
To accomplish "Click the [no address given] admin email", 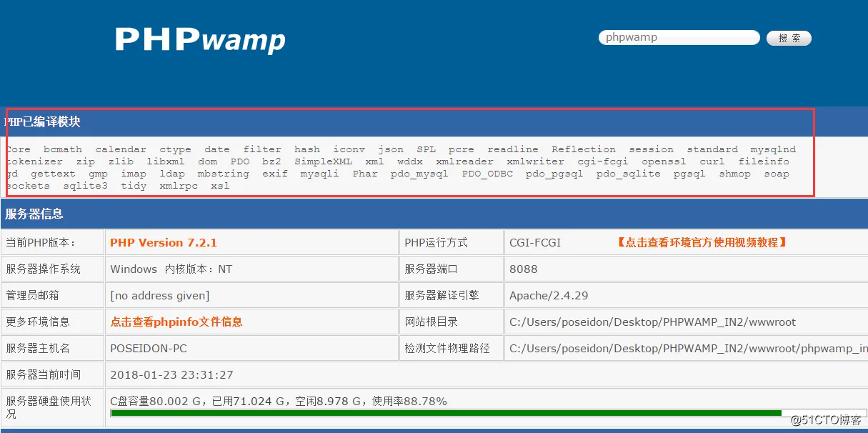I will point(160,295).
